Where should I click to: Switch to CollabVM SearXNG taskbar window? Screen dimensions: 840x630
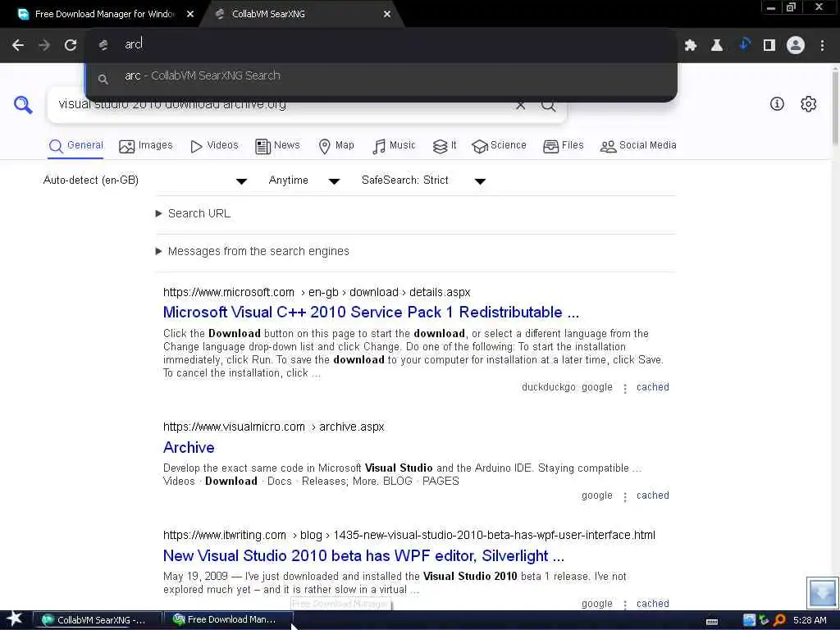98,620
